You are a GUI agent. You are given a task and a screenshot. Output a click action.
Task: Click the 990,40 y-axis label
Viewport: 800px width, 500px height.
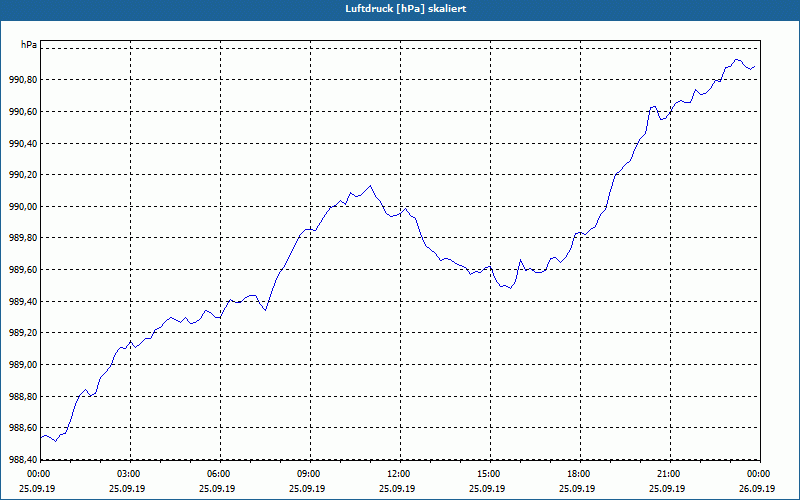[23, 143]
